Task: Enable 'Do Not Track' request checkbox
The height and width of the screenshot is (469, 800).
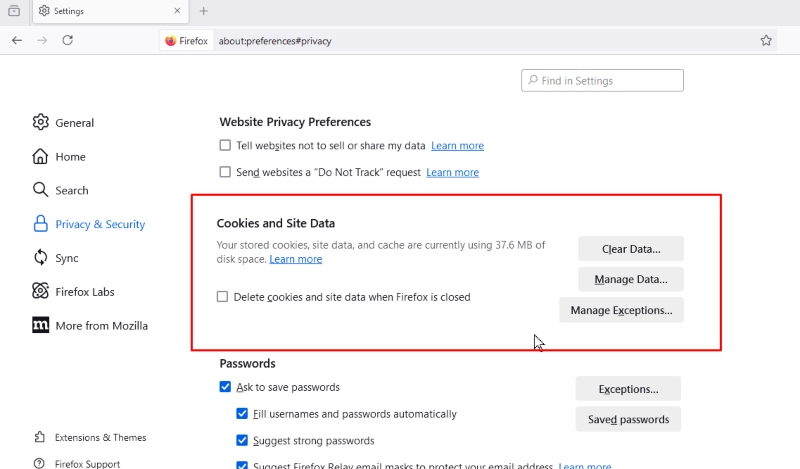Action: click(x=225, y=172)
